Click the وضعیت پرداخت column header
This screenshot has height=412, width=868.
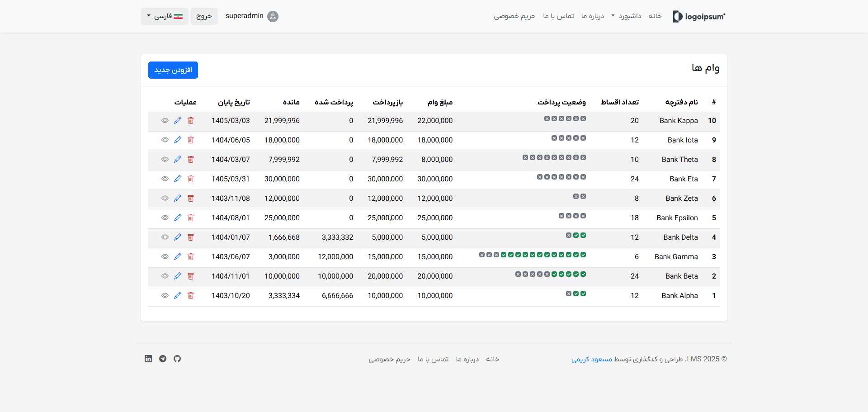561,102
